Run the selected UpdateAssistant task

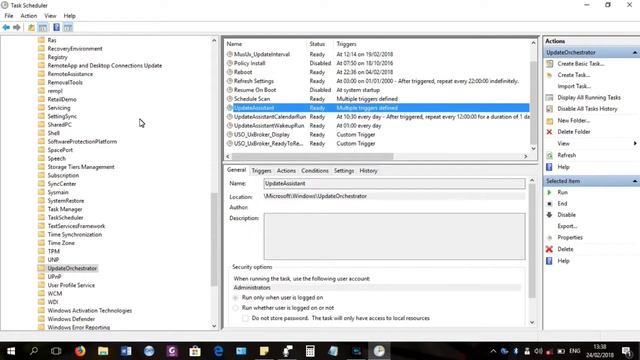point(562,192)
